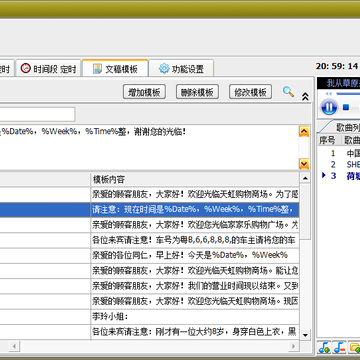Select song number 2 starting with SHE

click(339, 165)
